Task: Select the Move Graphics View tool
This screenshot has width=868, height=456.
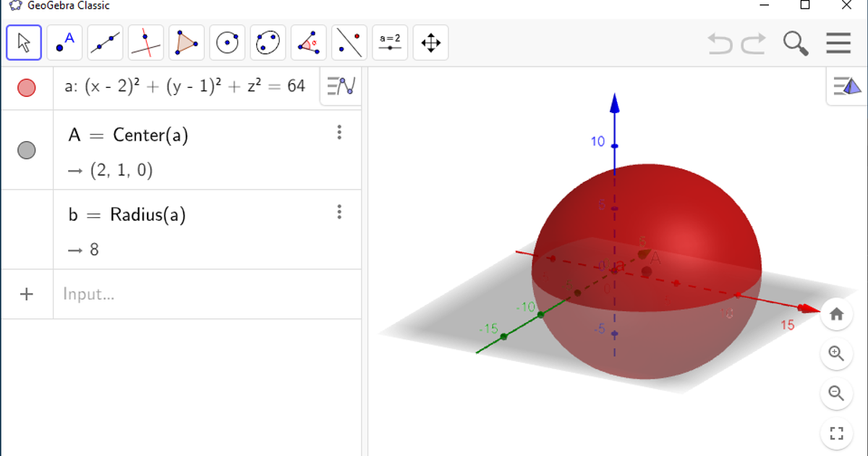Action: click(430, 42)
